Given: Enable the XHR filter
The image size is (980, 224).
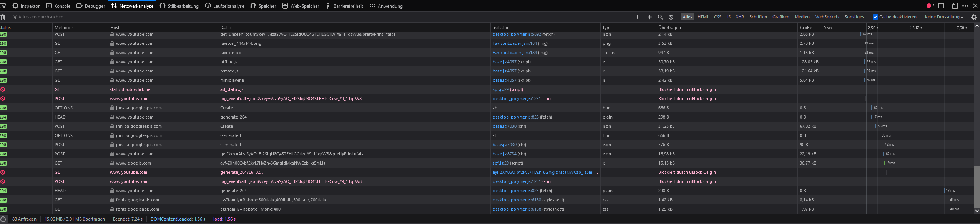Looking at the screenshot, I should (x=740, y=17).
